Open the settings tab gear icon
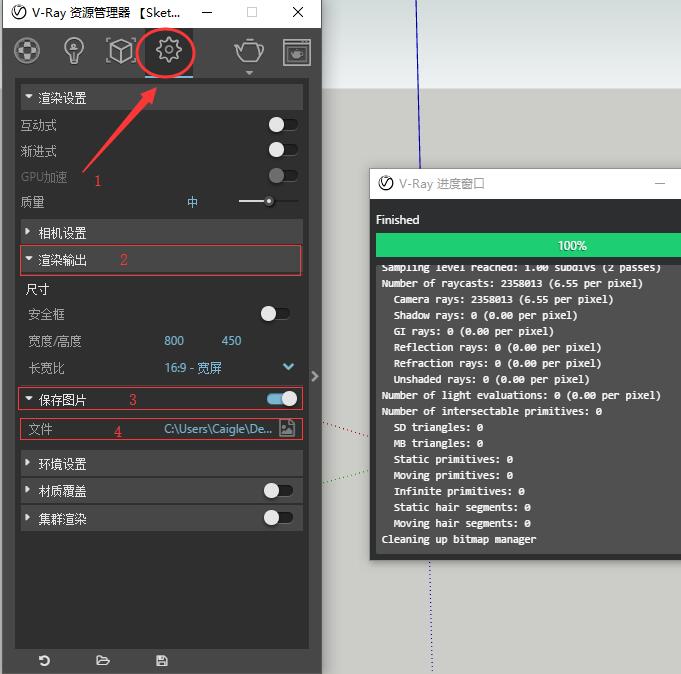The width and height of the screenshot is (681, 674). 169,50
